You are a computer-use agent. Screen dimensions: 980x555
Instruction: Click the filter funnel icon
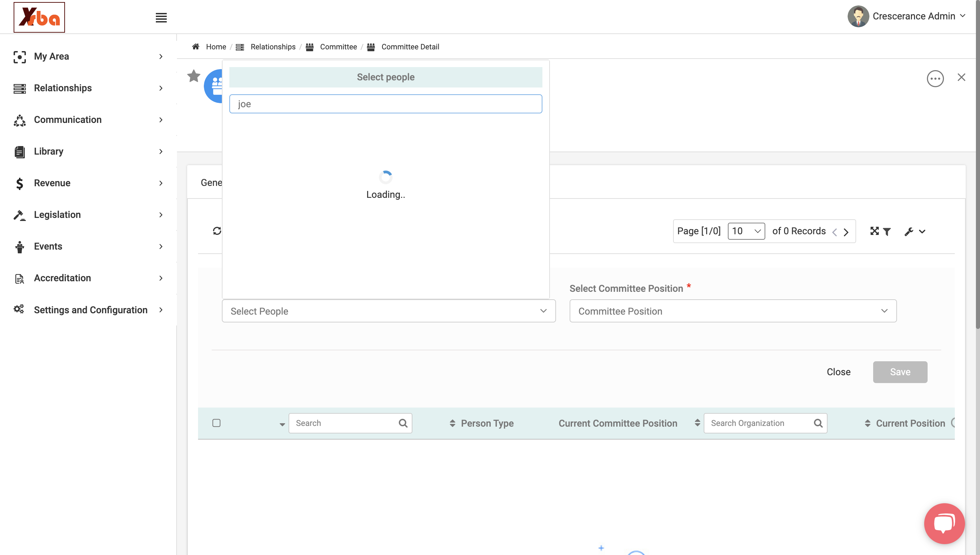click(x=887, y=232)
